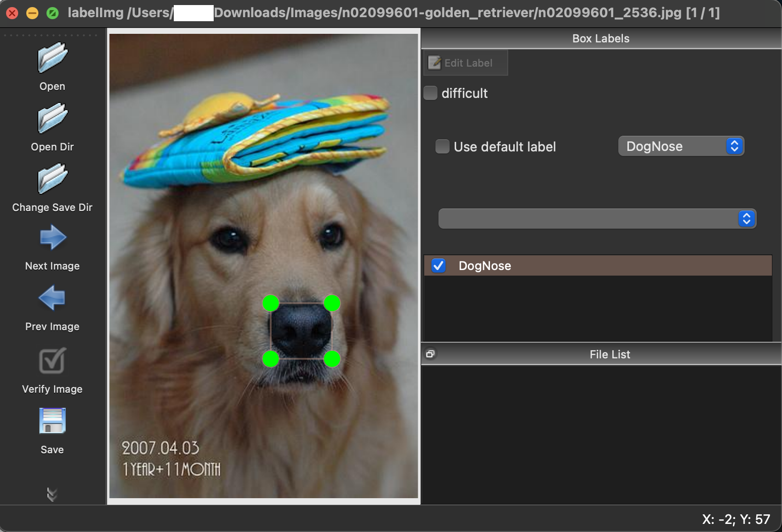782x532 pixels.
Task: Save annotations with the floppy disk icon
Action: [x=52, y=421]
